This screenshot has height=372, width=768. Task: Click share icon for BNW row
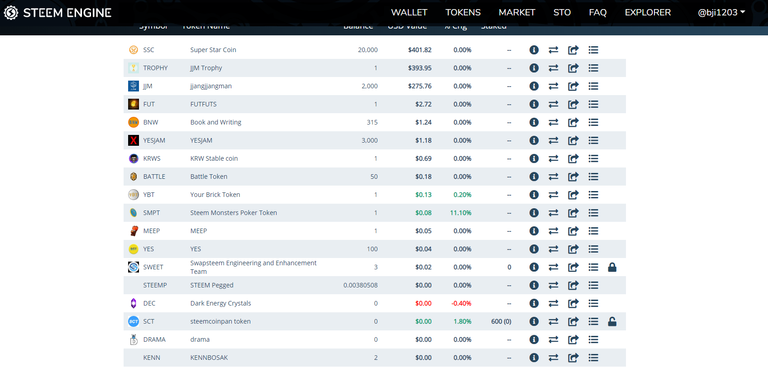tap(573, 122)
